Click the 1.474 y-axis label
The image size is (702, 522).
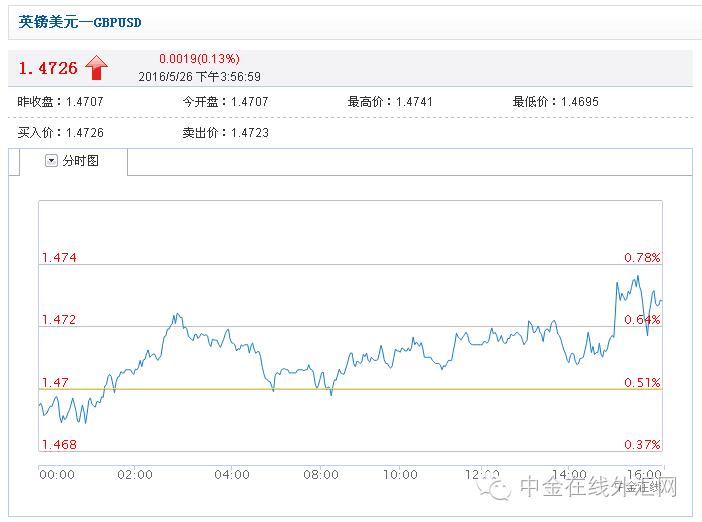tap(59, 257)
